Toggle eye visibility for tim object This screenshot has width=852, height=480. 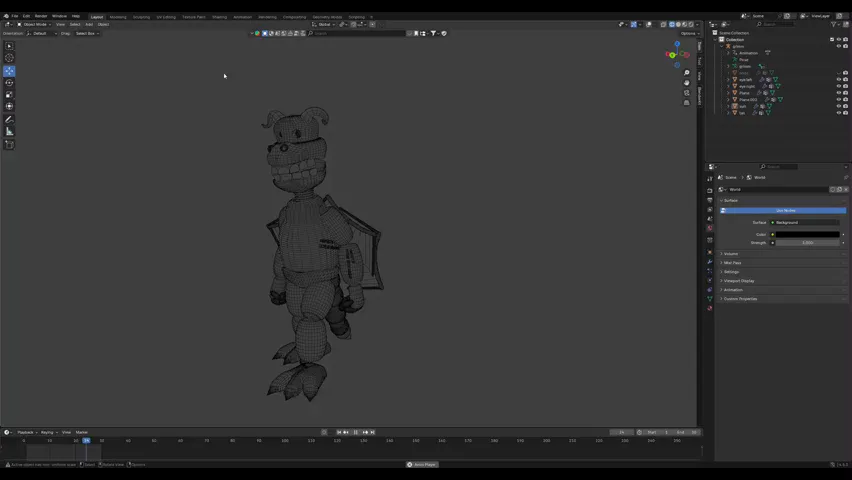point(838,113)
